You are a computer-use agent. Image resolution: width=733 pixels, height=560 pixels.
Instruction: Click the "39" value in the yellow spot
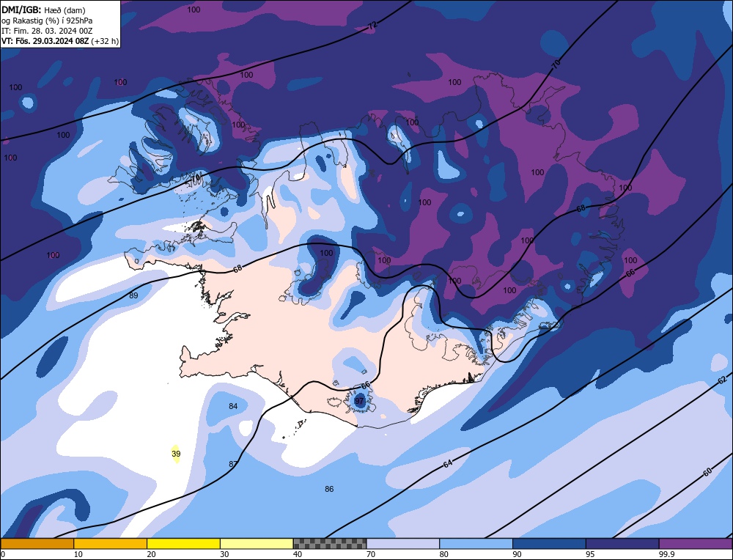(x=176, y=454)
